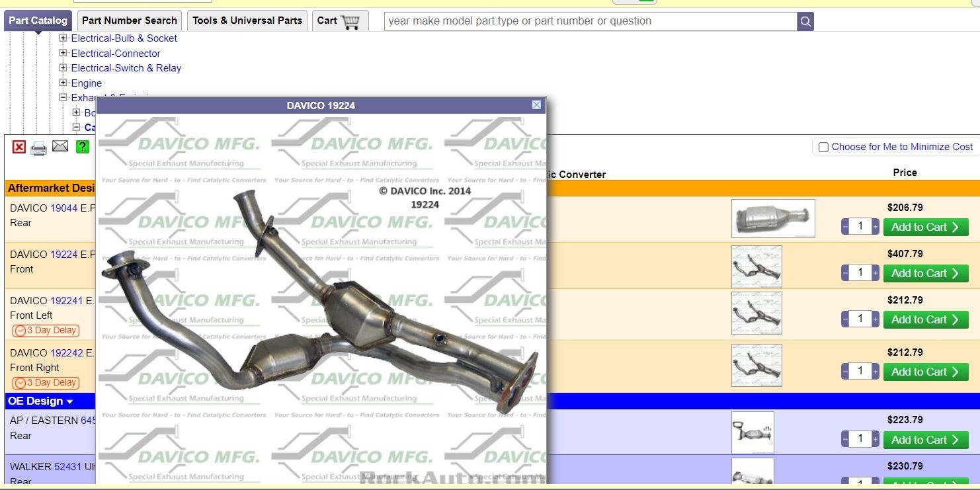980x490 pixels.
Task: Collapse the Exhaust category node
Action: click(x=63, y=97)
